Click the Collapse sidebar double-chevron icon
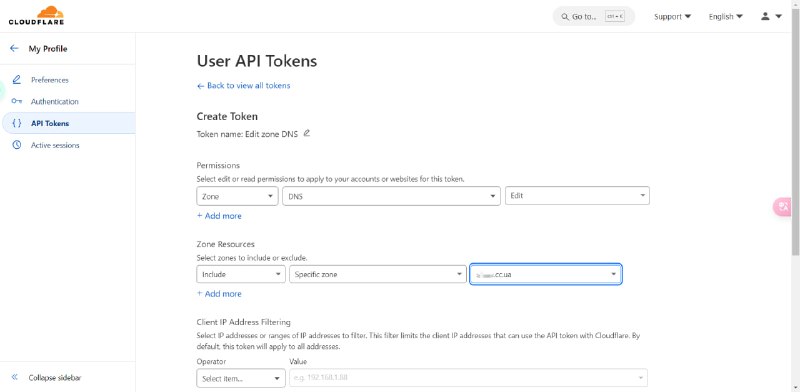The width and height of the screenshot is (800, 392). tap(15, 378)
